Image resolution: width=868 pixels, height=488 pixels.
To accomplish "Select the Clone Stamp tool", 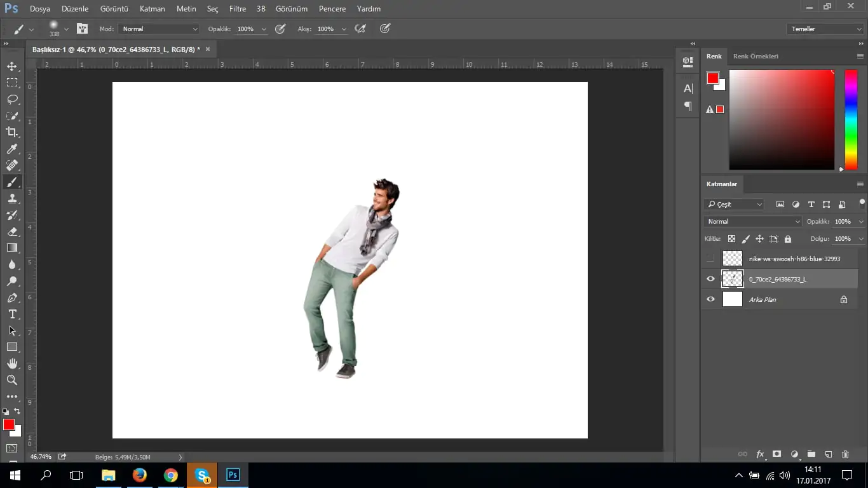I will pyautogui.click(x=12, y=198).
